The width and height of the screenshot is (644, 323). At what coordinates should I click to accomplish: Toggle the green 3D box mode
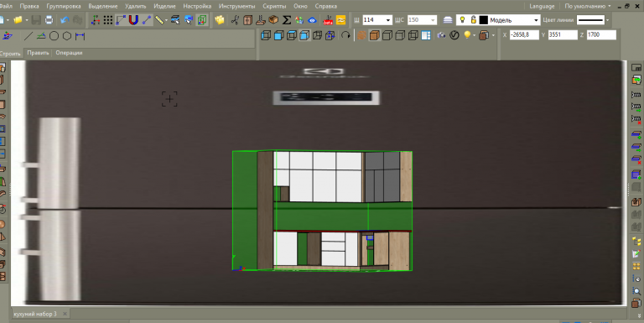[201, 20]
